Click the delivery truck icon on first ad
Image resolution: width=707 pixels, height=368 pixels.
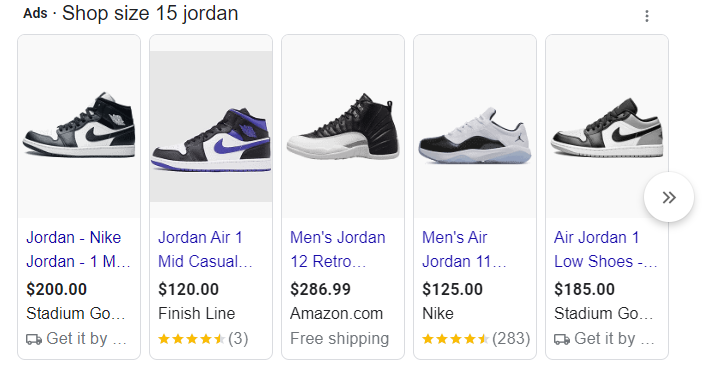(x=34, y=339)
